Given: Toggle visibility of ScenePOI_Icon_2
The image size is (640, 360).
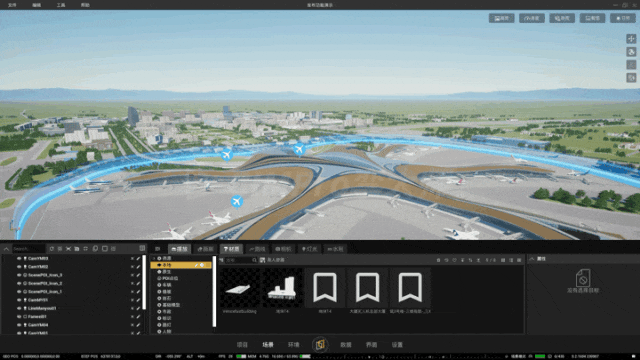Looking at the screenshot, I should click(x=19, y=283).
